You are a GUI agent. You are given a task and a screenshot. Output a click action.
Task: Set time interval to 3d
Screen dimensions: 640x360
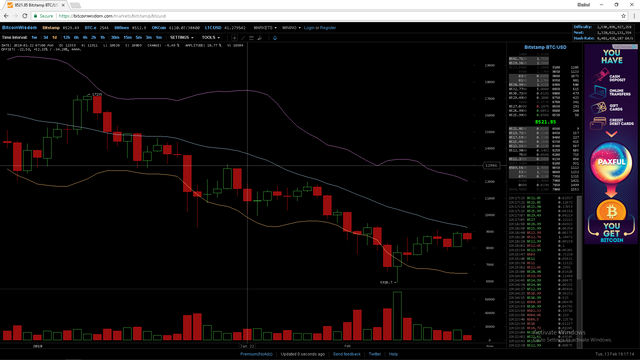(46, 38)
